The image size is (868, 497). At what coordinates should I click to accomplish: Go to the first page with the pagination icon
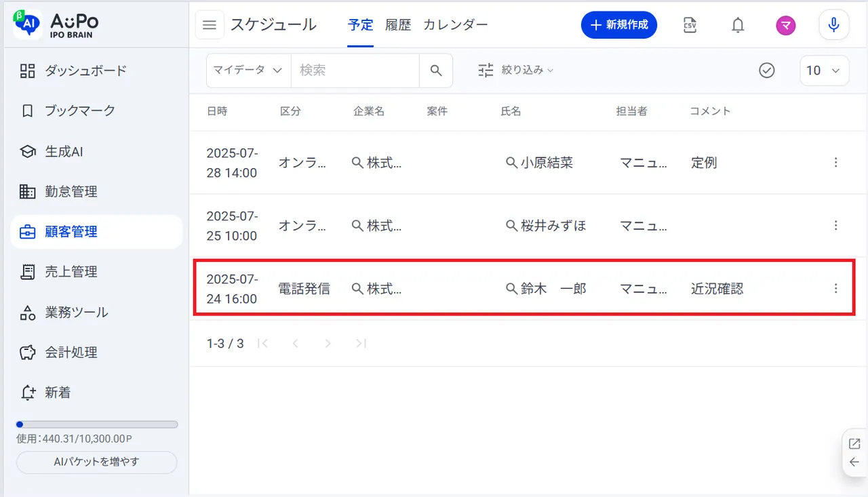pos(263,344)
